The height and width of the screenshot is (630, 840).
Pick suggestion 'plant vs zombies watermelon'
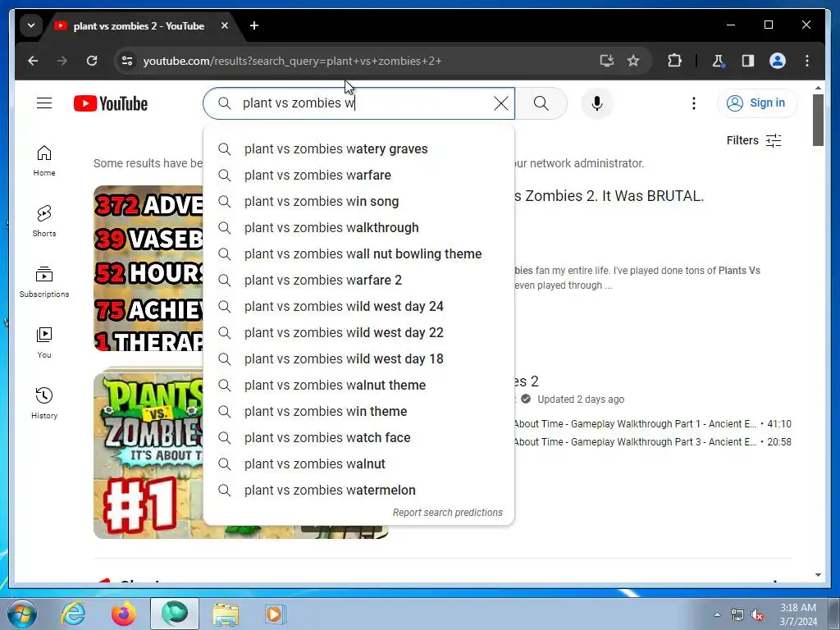pos(358,491)
